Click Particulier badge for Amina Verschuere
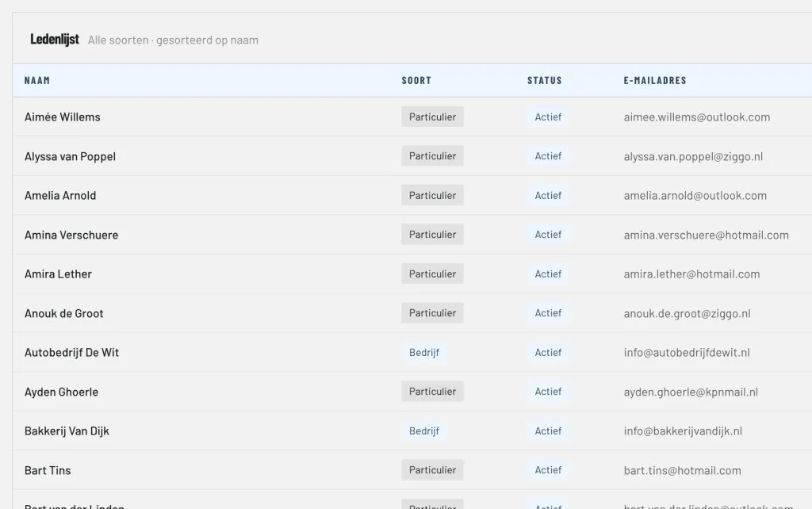This screenshot has height=509, width=812. point(432,235)
